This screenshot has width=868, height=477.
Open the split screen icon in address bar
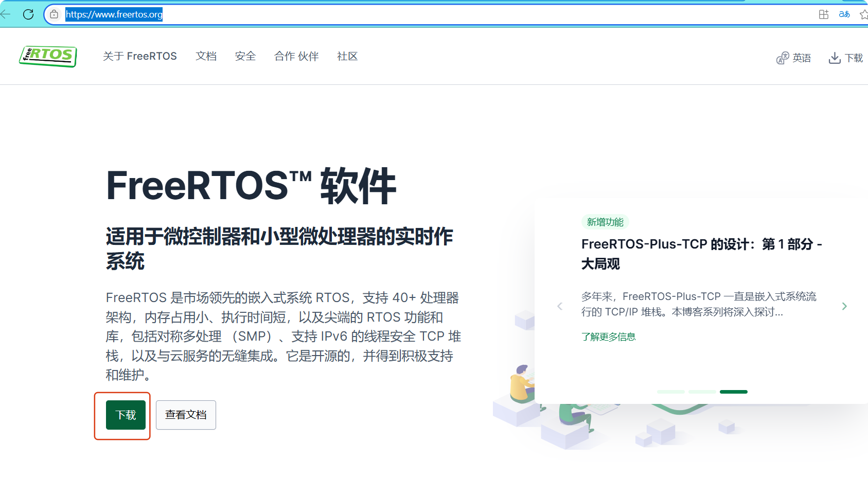pyautogui.click(x=824, y=14)
